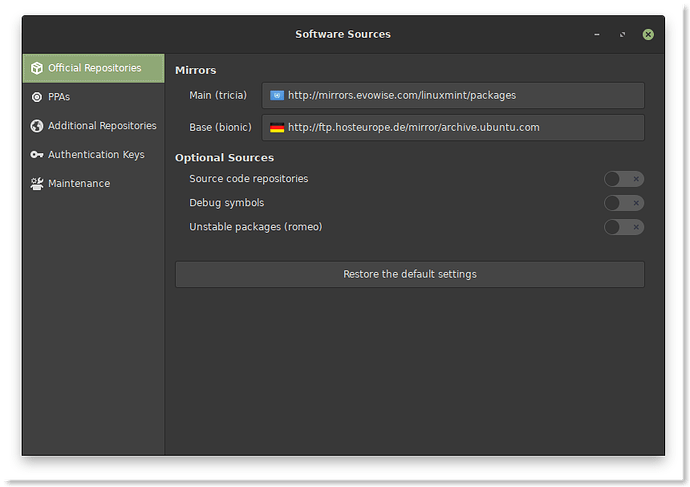
Task: Toggle the Debug symbols switch
Action: pyautogui.click(x=623, y=203)
